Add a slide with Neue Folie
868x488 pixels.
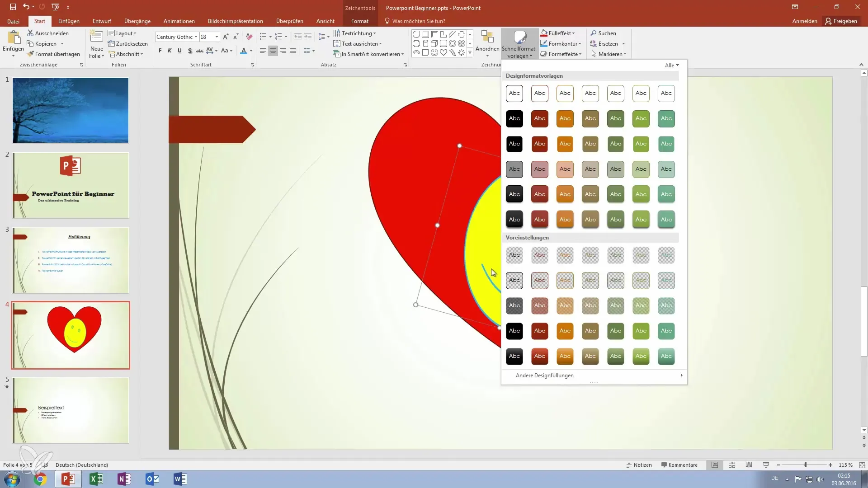96,44
